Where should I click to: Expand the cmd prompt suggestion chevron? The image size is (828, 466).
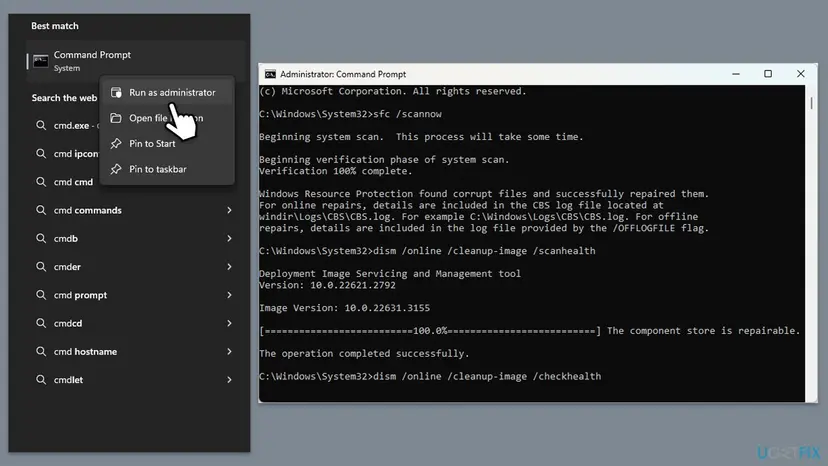(229, 295)
